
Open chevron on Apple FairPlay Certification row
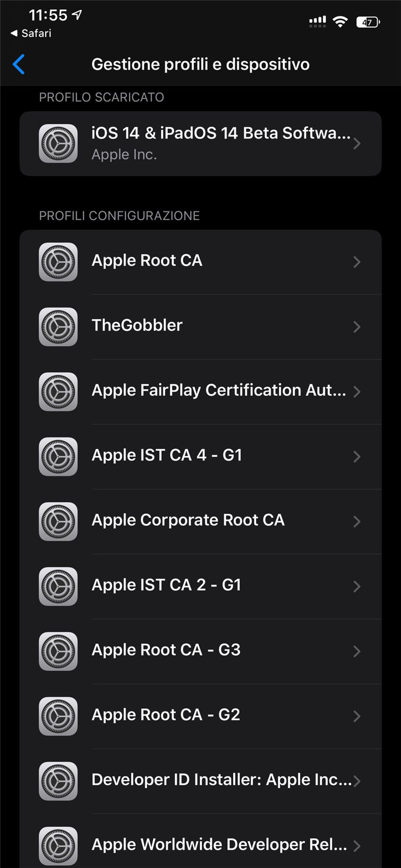(357, 392)
